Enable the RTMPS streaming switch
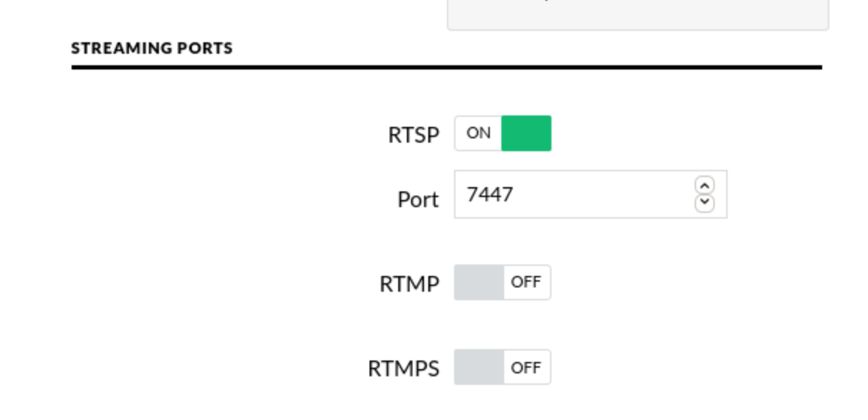Image resolution: width=868 pixels, height=420 pixels. coord(503,367)
